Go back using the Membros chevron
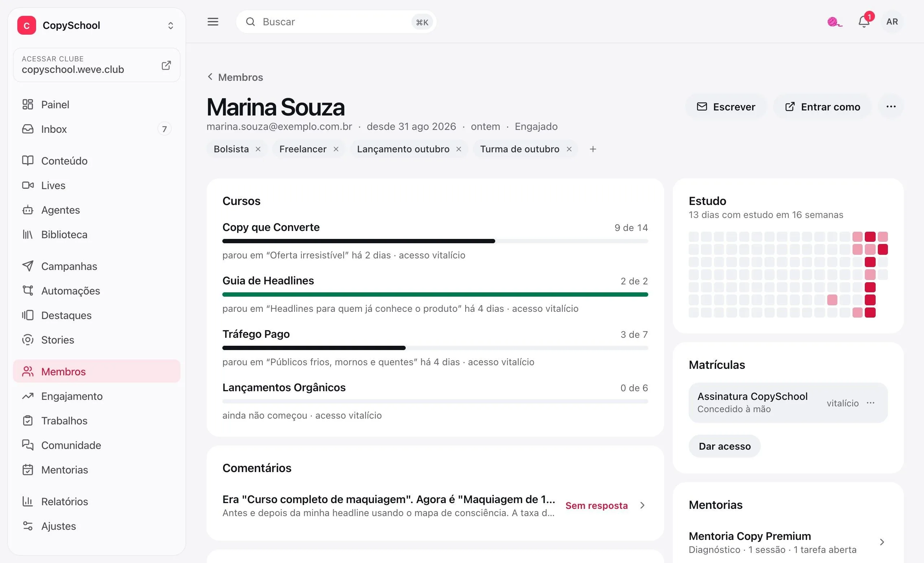The width and height of the screenshot is (924, 563). (x=210, y=77)
